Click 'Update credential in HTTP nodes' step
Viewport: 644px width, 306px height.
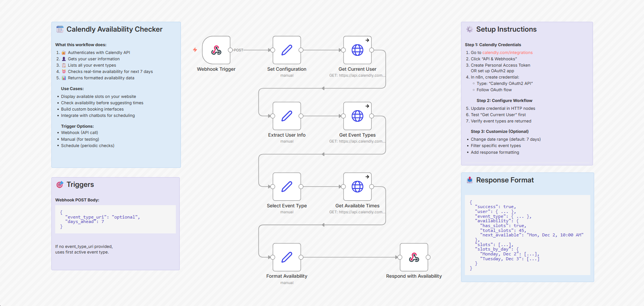coord(503,108)
